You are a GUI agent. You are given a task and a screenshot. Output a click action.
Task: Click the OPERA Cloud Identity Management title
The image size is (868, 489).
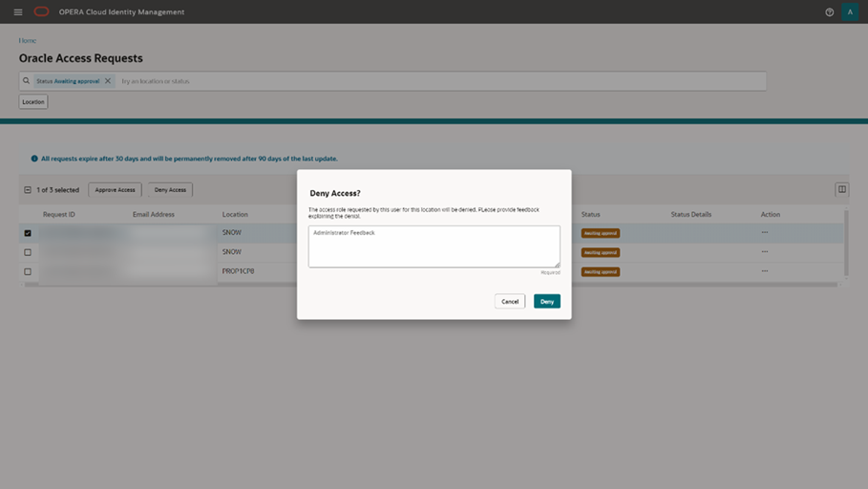(x=122, y=11)
